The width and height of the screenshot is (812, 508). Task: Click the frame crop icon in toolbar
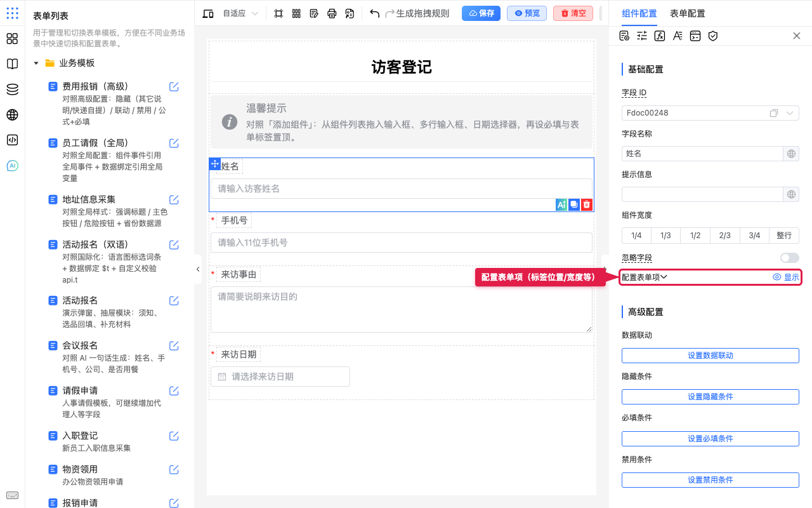[x=278, y=13]
